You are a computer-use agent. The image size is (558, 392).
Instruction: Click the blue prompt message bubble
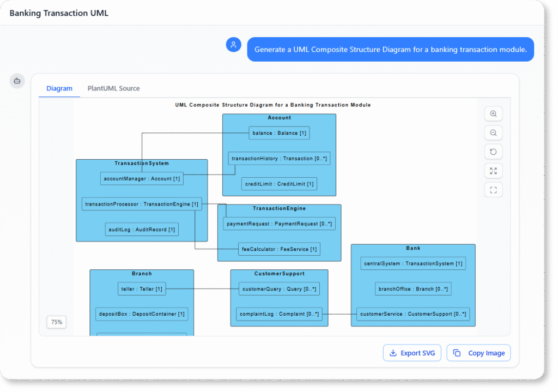[x=390, y=49]
